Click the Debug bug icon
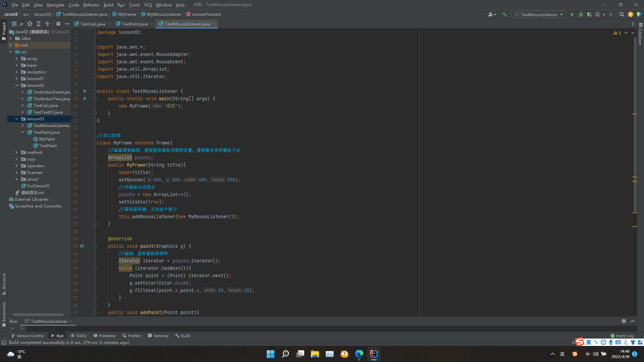Image resolution: width=644 pixels, height=362 pixels. tap(581, 14)
